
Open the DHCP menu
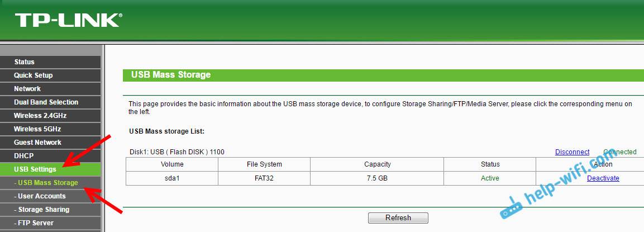pyautogui.click(x=25, y=156)
